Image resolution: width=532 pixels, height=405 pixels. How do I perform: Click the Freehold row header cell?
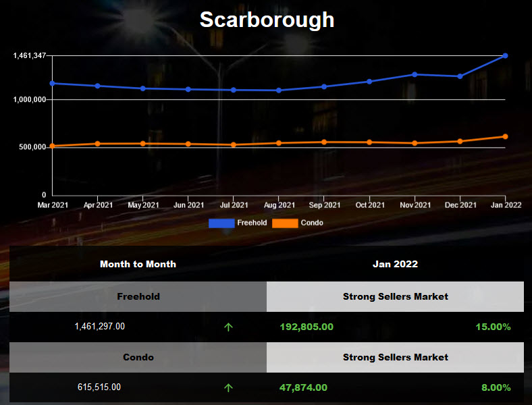tap(138, 296)
